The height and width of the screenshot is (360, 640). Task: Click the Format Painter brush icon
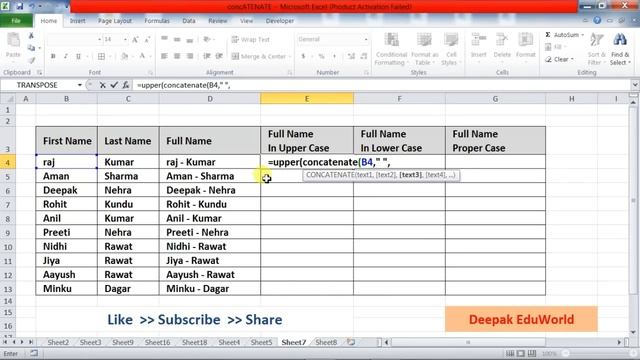(x=31, y=60)
